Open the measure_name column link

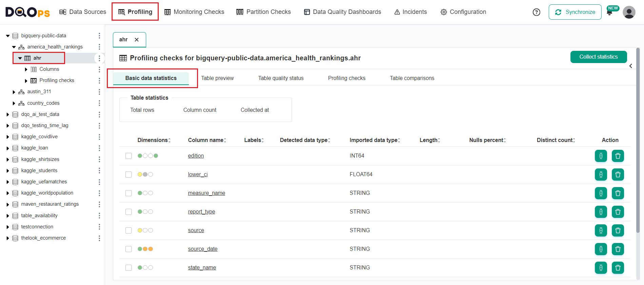(x=207, y=193)
